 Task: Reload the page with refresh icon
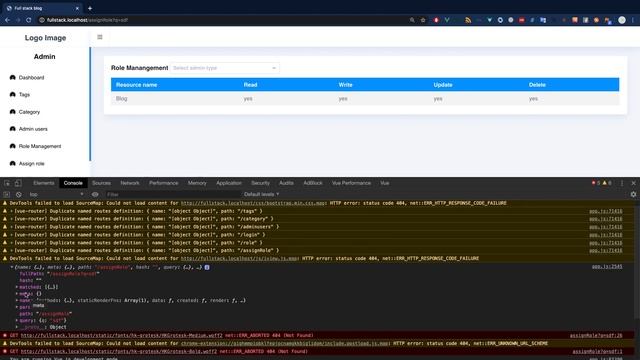click(29, 20)
